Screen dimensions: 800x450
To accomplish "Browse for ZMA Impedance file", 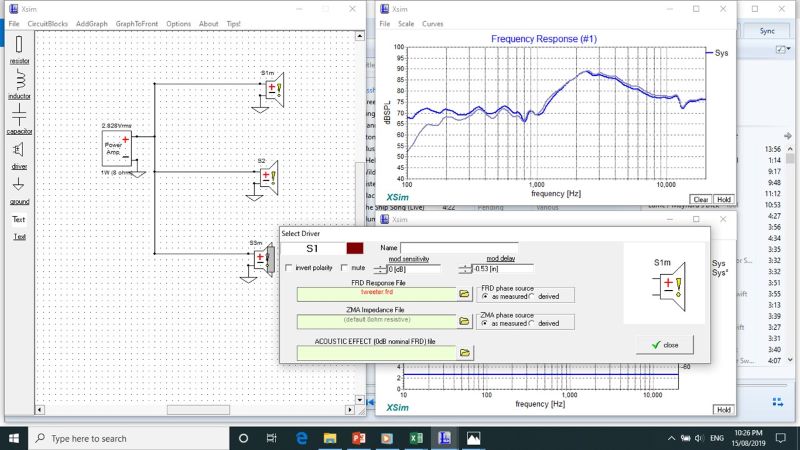I will click(x=464, y=321).
